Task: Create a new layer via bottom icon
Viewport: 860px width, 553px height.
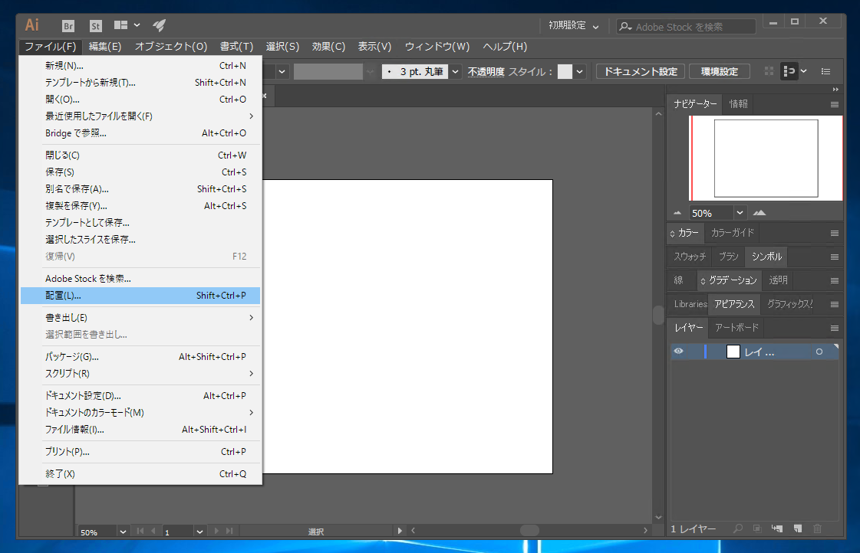Action: tap(797, 528)
